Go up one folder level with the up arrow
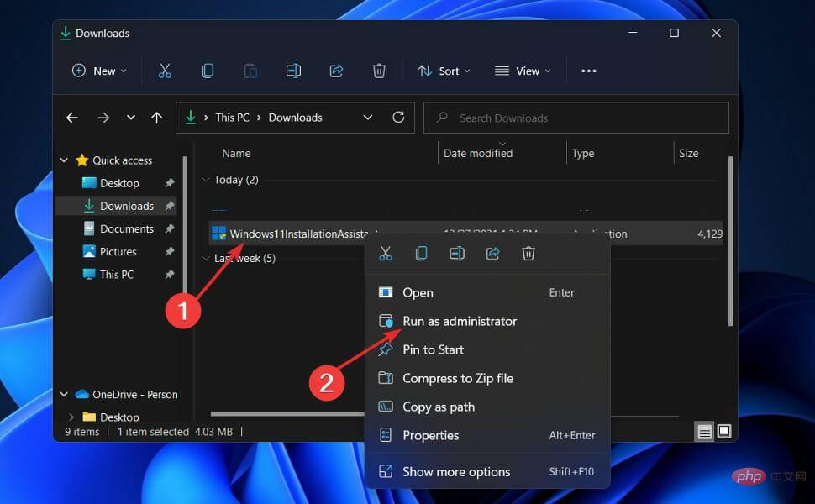 156,118
